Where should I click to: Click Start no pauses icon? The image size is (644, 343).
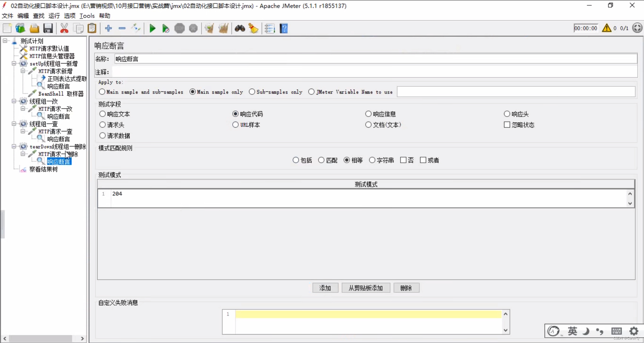[x=166, y=28]
